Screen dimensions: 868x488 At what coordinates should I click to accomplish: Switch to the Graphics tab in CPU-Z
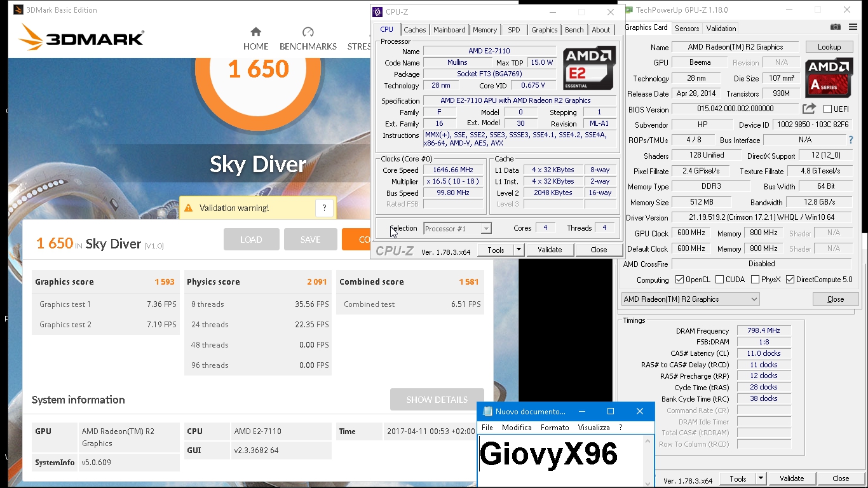pyautogui.click(x=545, y=30)
